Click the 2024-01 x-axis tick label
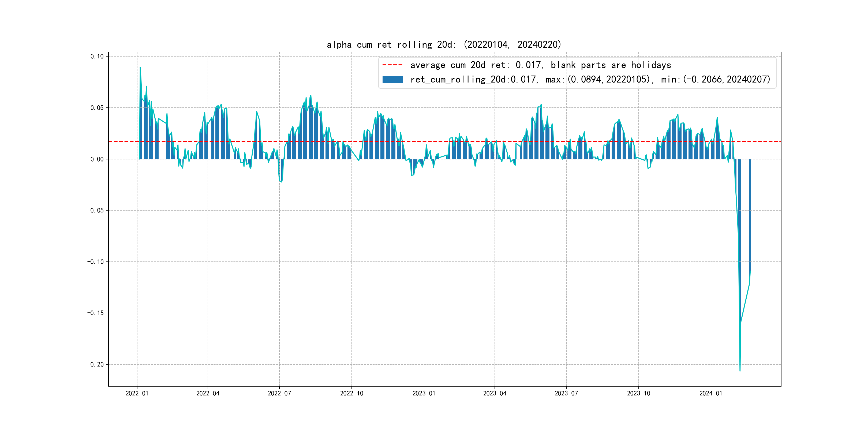868x434 pixels. (x=711, y=393)
